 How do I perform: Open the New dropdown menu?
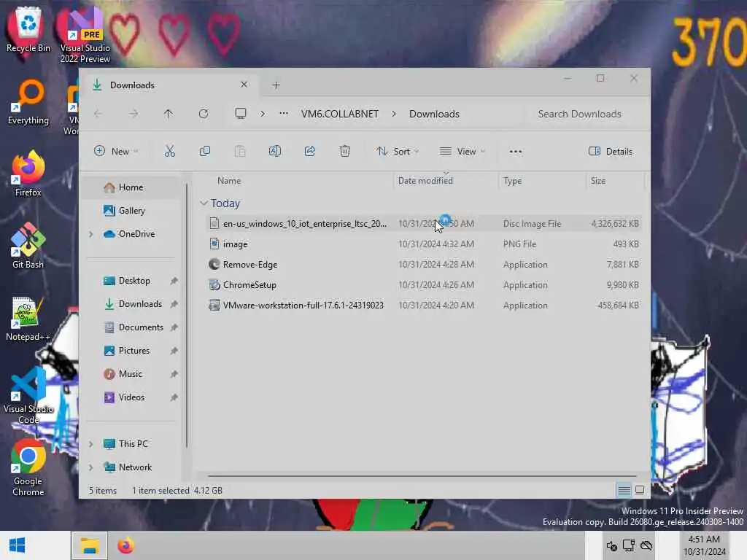[116, 152]
